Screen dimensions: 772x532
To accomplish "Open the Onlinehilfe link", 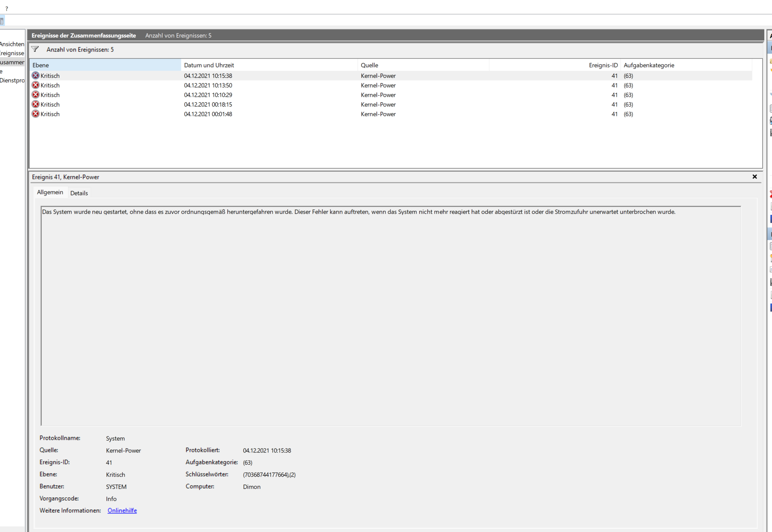I will tap(122, 510).
